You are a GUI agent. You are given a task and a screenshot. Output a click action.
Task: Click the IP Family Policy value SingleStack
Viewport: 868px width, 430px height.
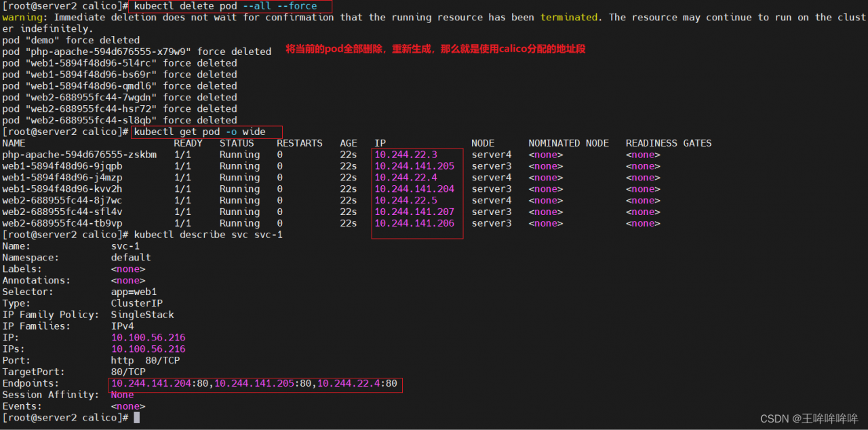[x=142, y=315]
